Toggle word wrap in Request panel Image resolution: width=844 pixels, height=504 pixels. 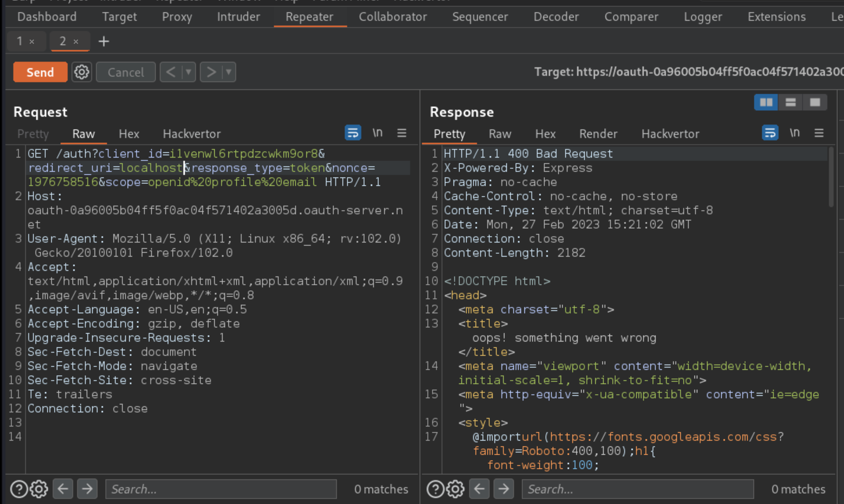353,133
